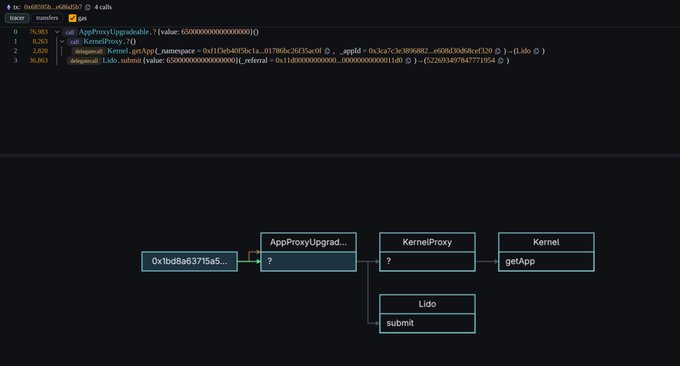Click the 2,820 gas value in row 2

[40, 51]
